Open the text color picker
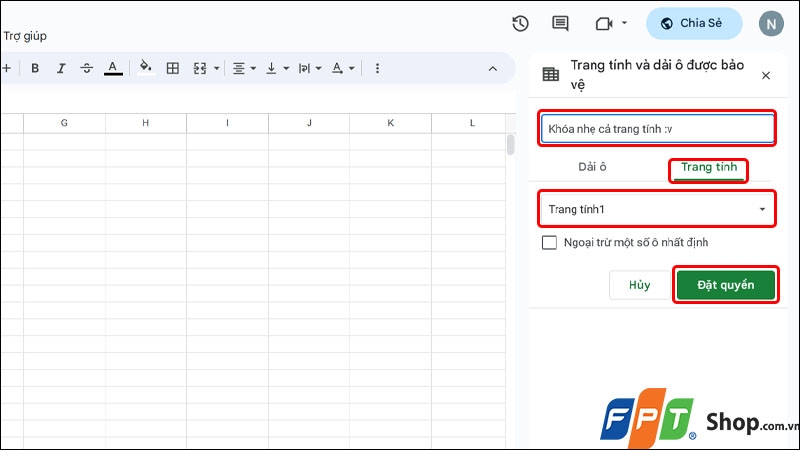Screen dimensions: 800x450 coord(113,68)
